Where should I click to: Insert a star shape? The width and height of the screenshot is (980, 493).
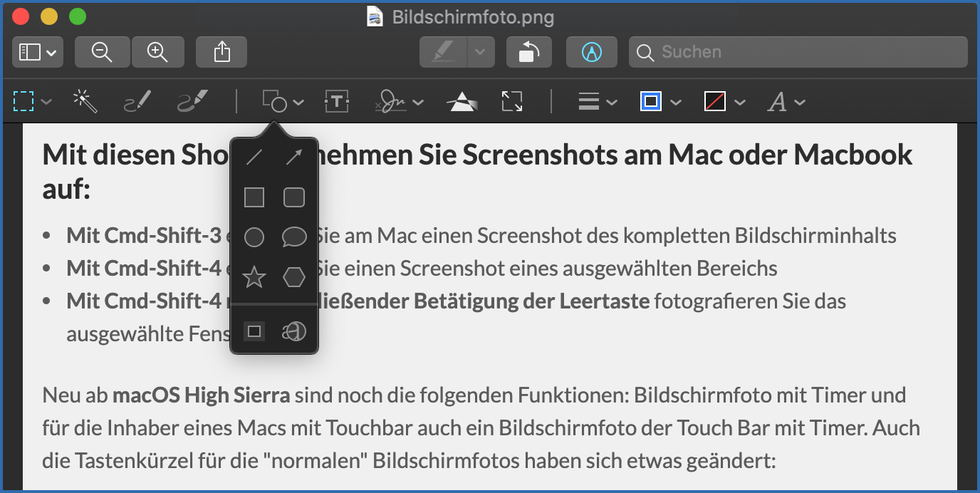[x=254, y=276]
